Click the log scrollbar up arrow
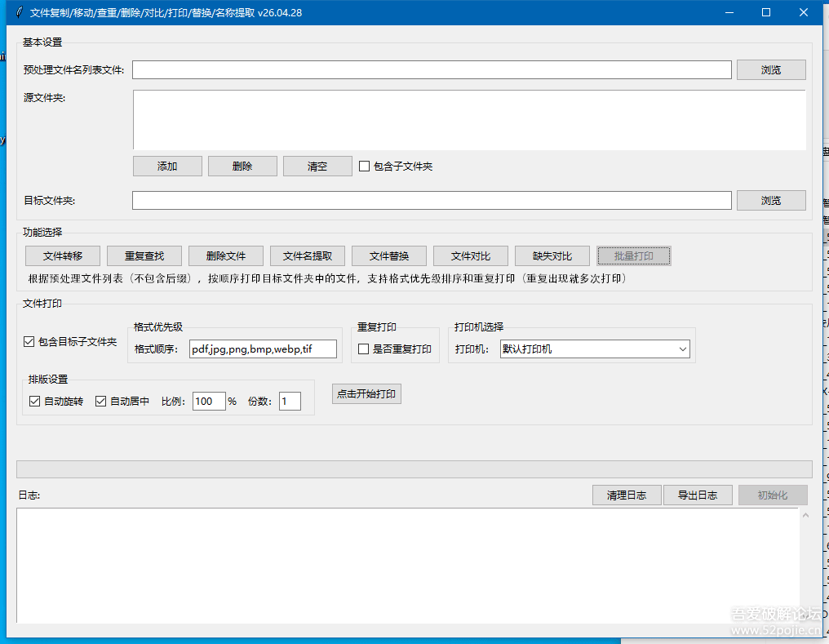The image size is (829, 644). click(805, 515)
